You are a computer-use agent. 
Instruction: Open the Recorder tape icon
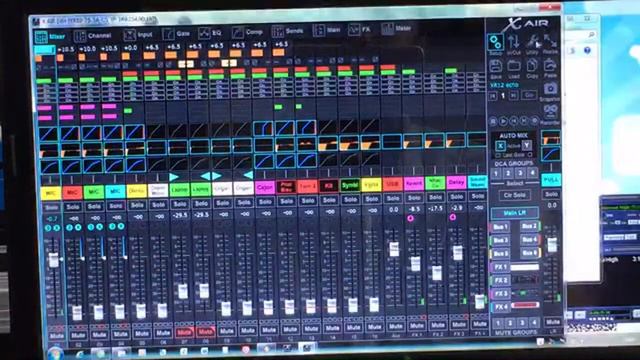point(550,112)
